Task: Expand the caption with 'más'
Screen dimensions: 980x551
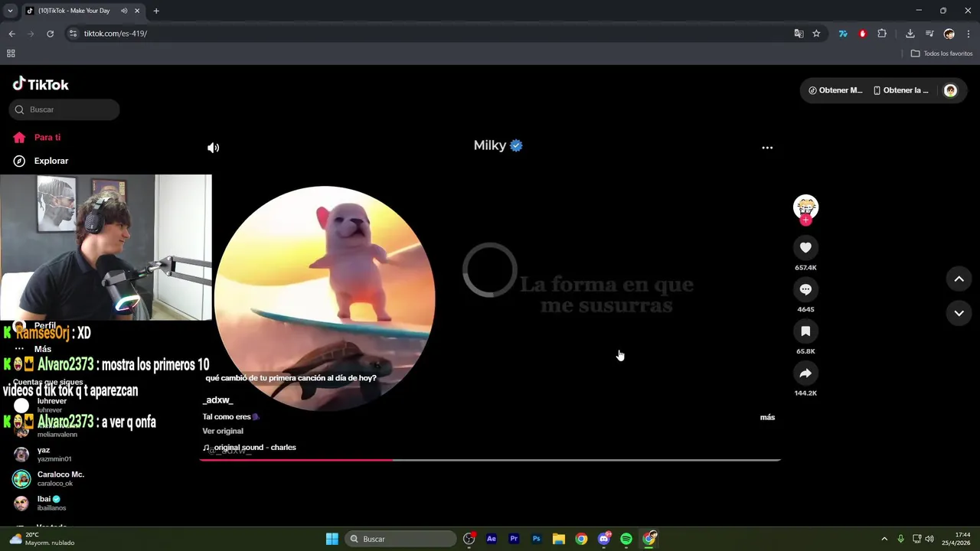Action: coord(767,417)
